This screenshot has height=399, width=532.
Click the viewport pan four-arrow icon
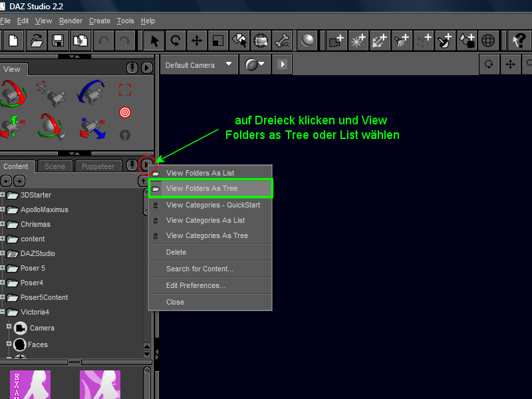pos(510,64)
